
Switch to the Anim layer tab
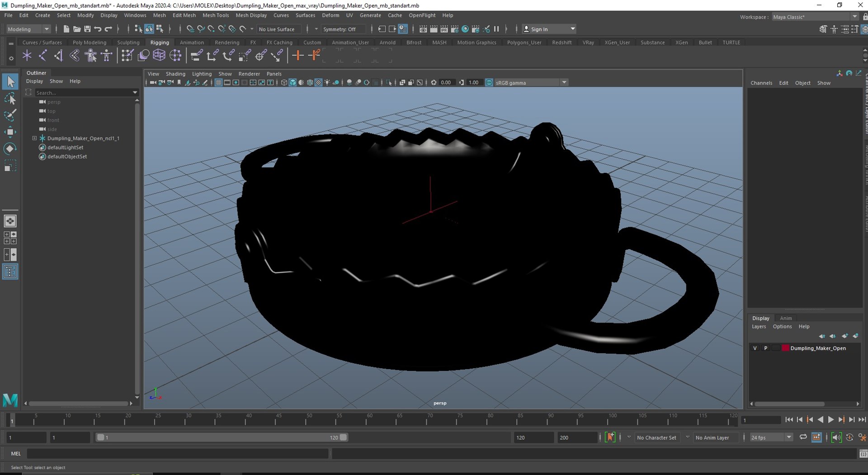786,318
